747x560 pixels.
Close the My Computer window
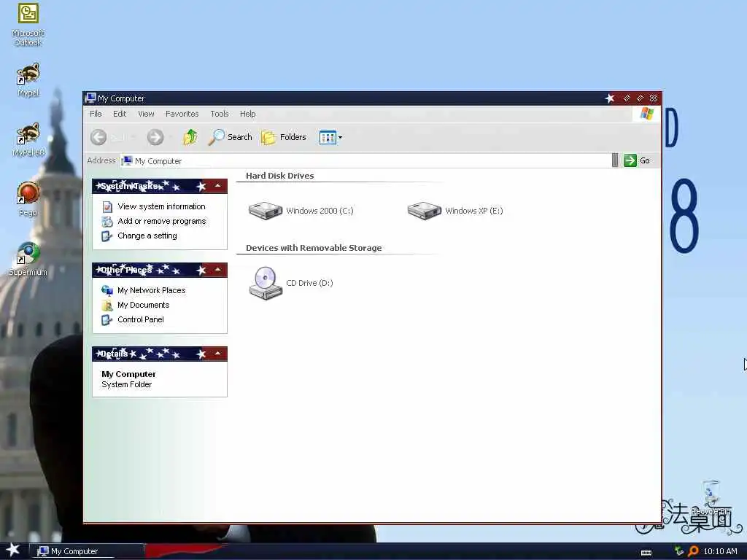point(653,98)
